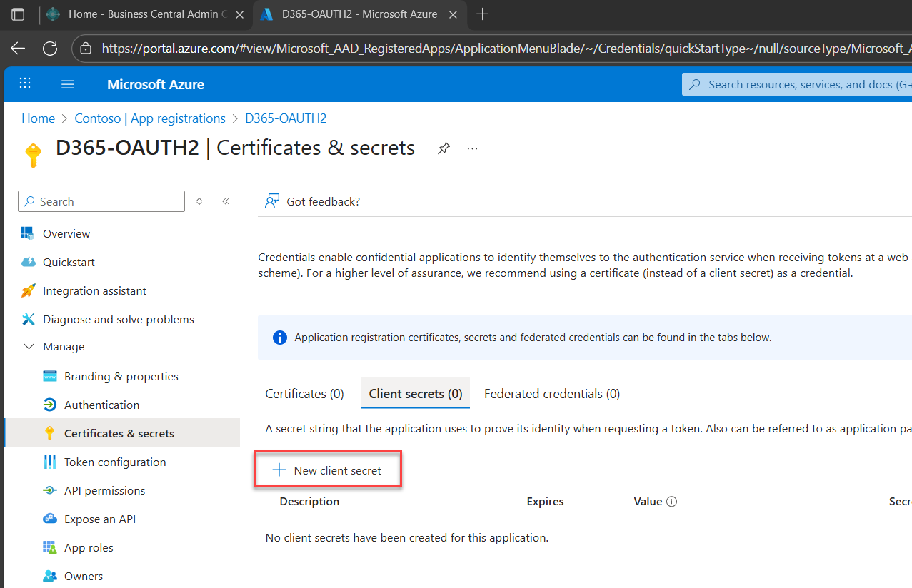Click the blue info banner icon
The image size is (912, 588).
point(280,338)
